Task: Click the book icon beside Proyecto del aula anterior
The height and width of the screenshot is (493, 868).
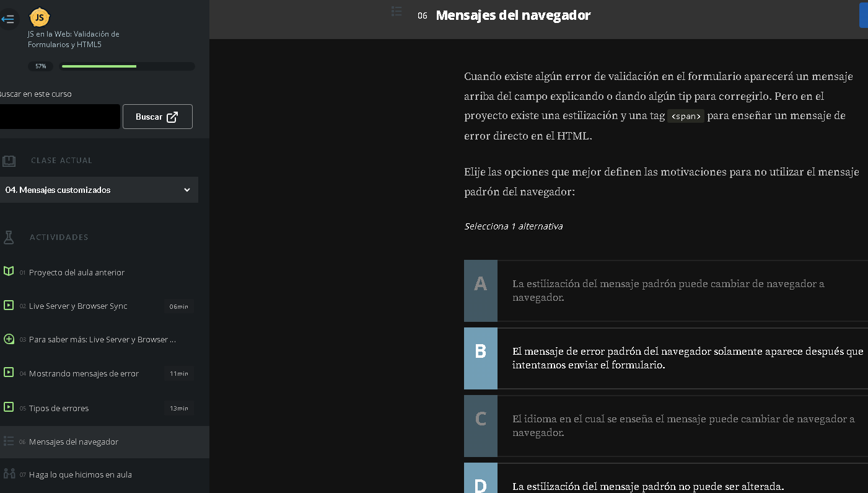Action: (9, 272)
